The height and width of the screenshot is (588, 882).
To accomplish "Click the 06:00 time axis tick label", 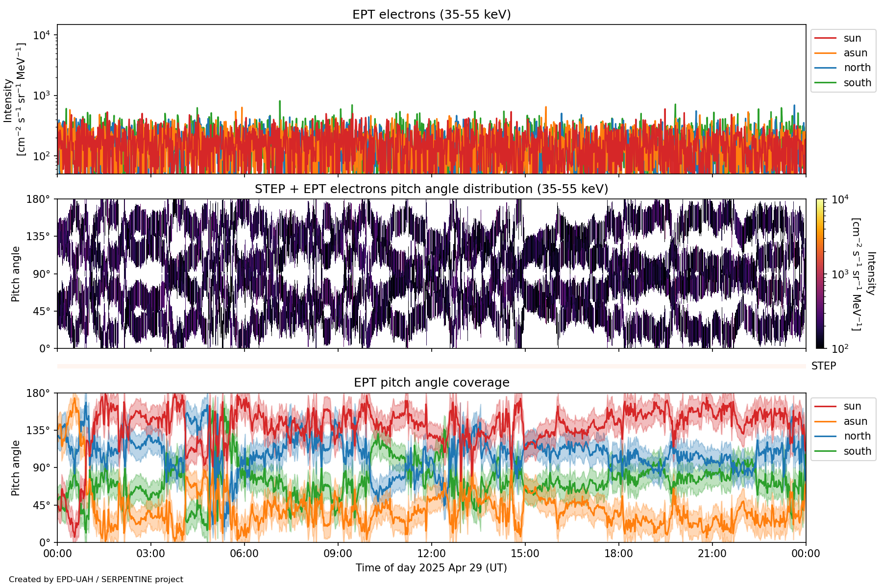I will [x=244, y=554].
